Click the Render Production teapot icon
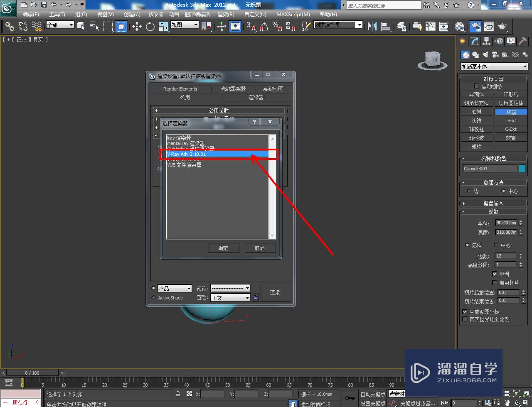Viewport: 532px width, 407px height. click(502, 27)
